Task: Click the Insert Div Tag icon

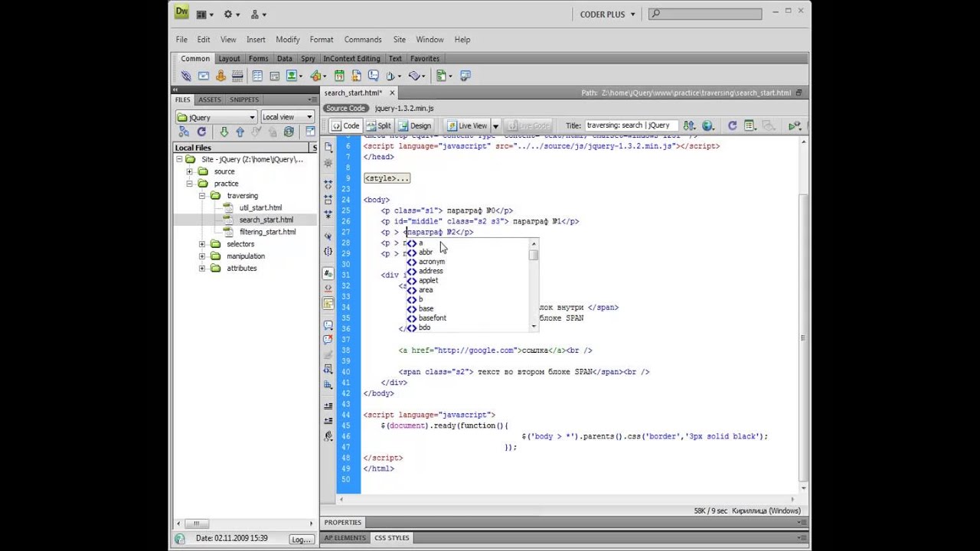Action: [x=275, y=76]
